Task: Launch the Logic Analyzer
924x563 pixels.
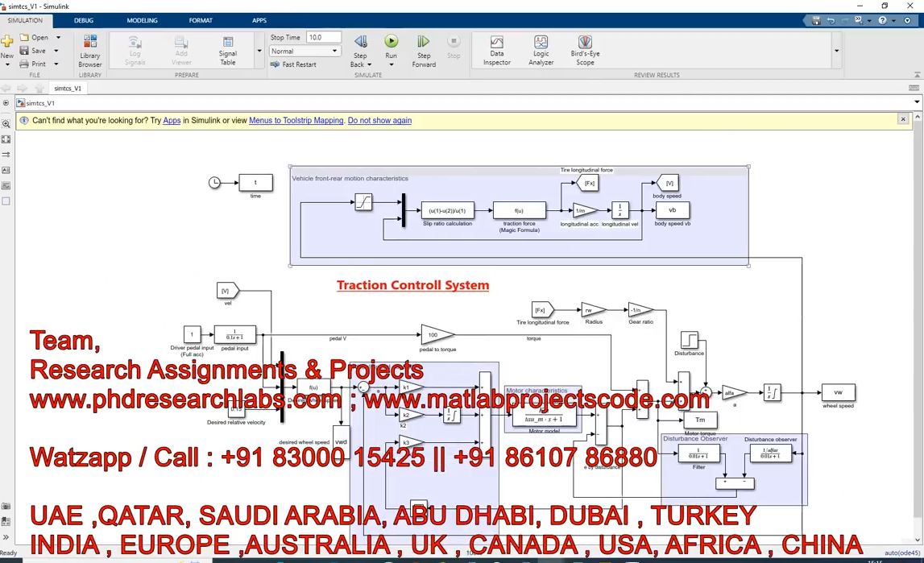Action: (x=541, y=51)
